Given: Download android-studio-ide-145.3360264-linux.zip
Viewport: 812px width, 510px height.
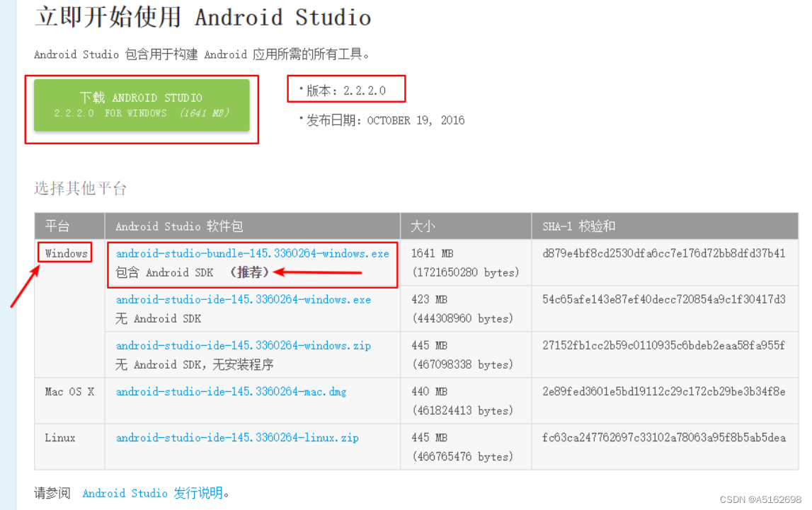Looking at the screenshot, I should pos(237,438).
